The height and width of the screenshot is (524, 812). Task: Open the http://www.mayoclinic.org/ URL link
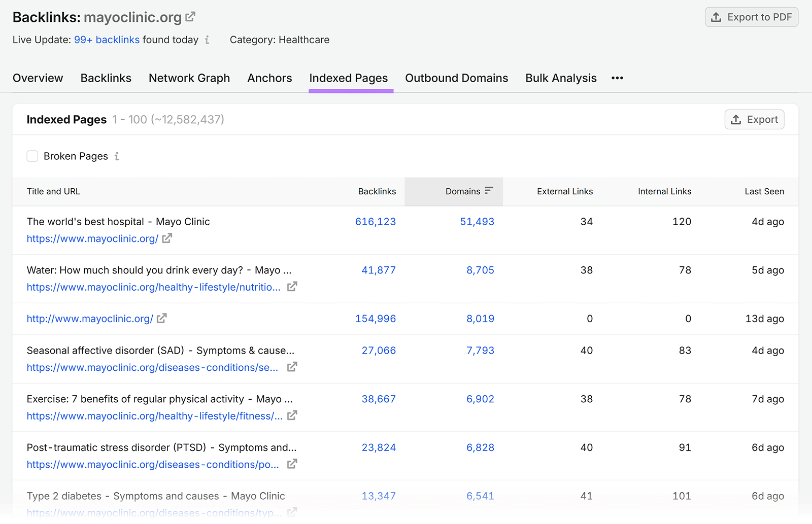90,319
